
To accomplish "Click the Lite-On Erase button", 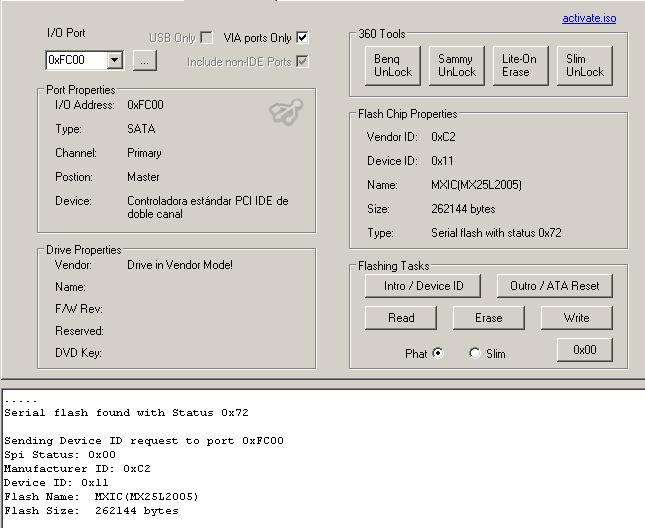I will 520,66.
